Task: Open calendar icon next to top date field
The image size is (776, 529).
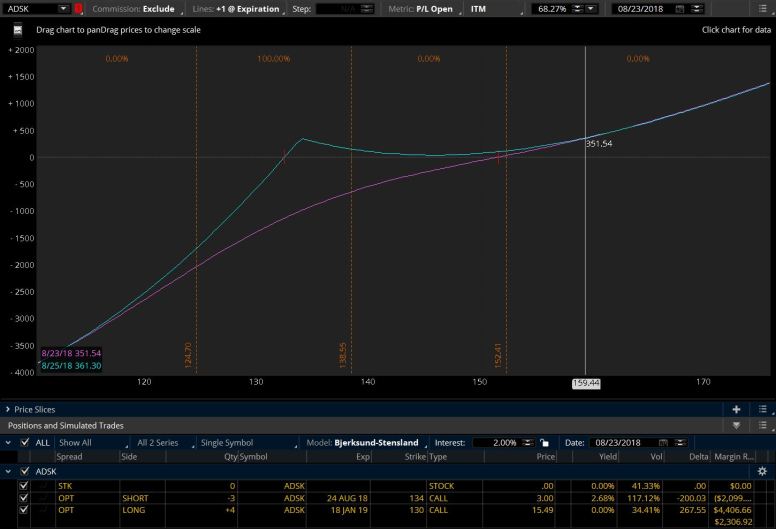Action: tap(680, 9)
